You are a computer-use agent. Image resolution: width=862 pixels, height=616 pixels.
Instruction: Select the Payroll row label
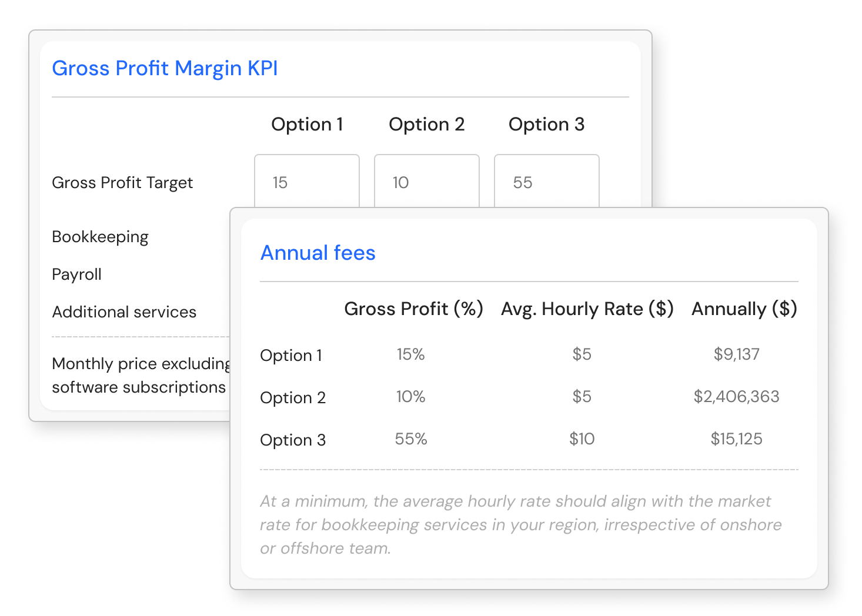click(x=76, y=274)
